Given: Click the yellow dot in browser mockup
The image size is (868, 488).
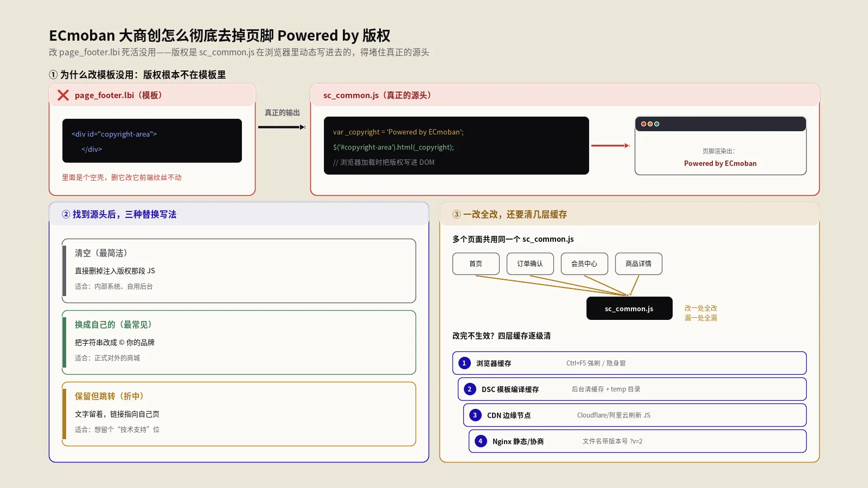Looking at the screenshot, I should [650, 124].
